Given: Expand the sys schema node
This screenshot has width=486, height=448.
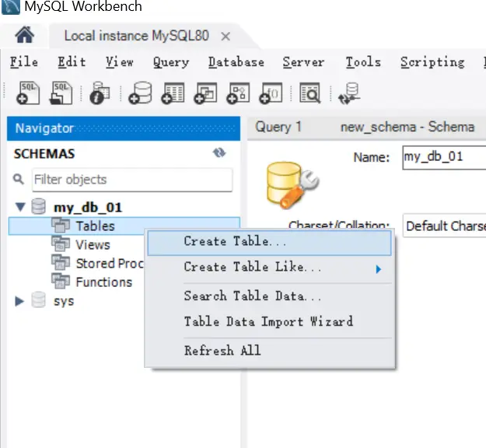Looking at the screenshot, I should pos(19,301).
